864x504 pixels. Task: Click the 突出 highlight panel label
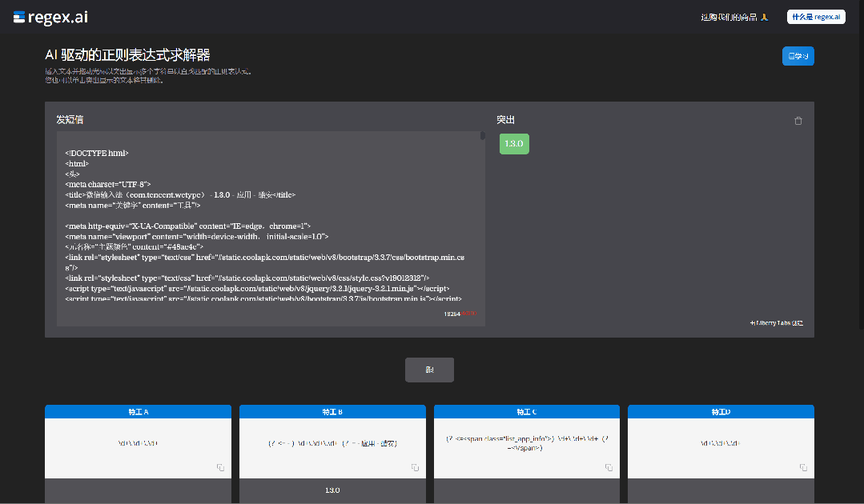click(x=505, y=120)
